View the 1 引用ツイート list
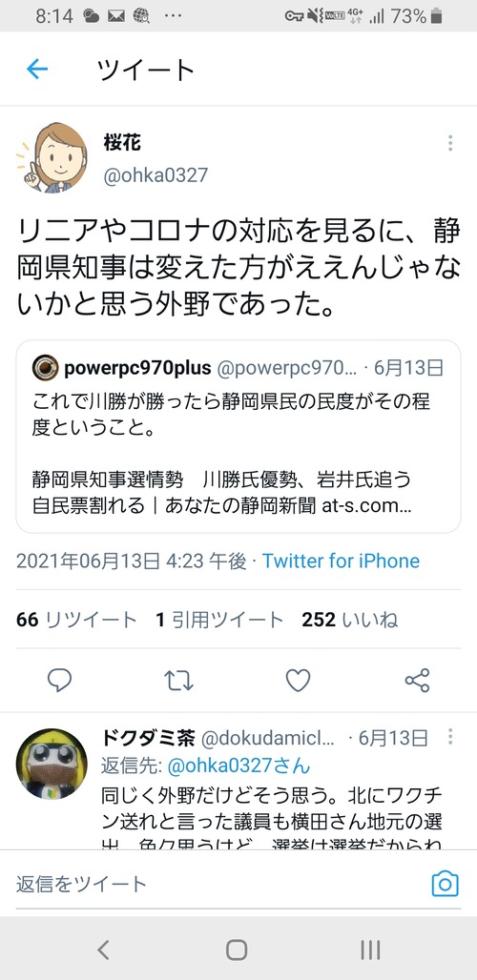Viewport: 477px width, 980px height. pyautogui.click(x=219, y=620)
